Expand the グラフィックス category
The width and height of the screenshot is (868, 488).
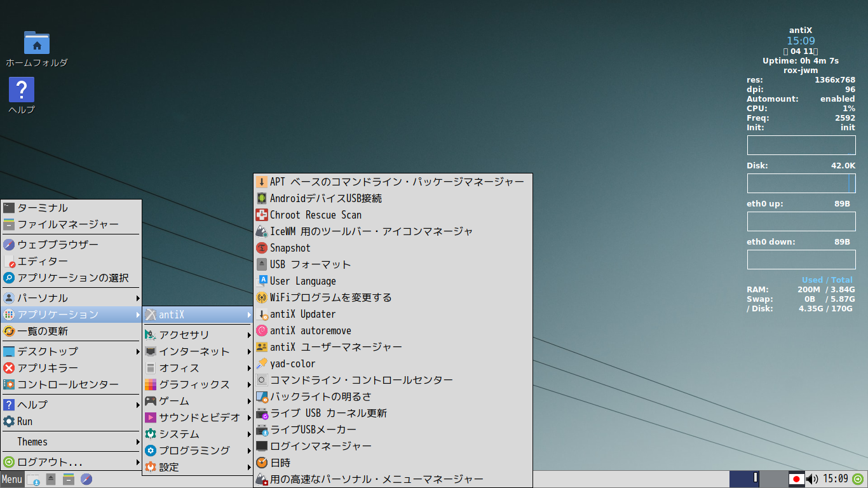coord(198,384)
